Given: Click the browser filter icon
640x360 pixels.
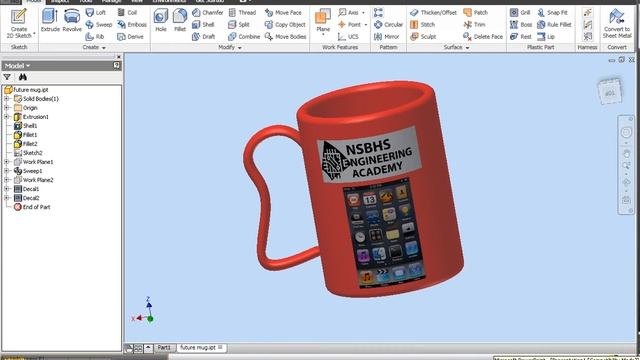Looking at the screenshot, I should (x=7, y=77).
